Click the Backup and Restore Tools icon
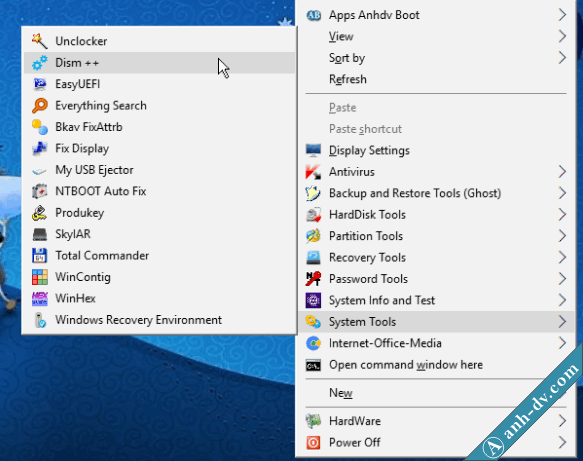 pos(313,193)
